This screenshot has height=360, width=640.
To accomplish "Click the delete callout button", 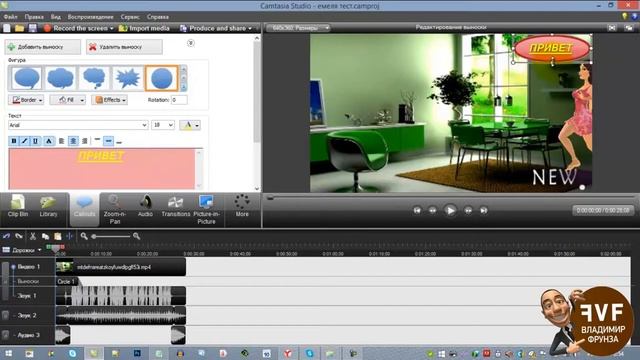I will (124, 47).
